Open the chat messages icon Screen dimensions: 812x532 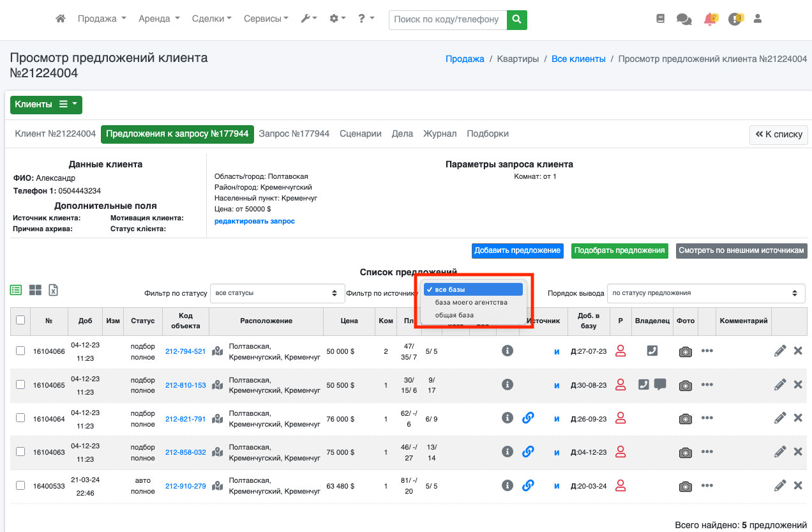tap(684, 19)
